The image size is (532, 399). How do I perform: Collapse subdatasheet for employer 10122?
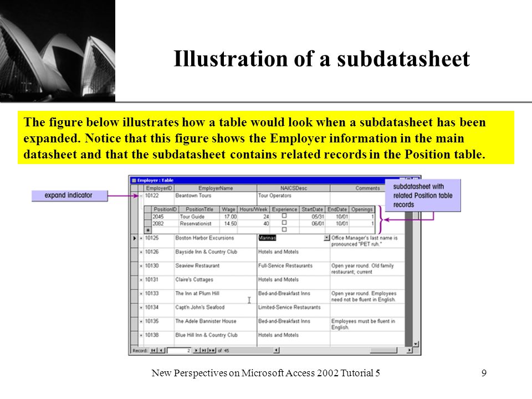coord(141,196)
